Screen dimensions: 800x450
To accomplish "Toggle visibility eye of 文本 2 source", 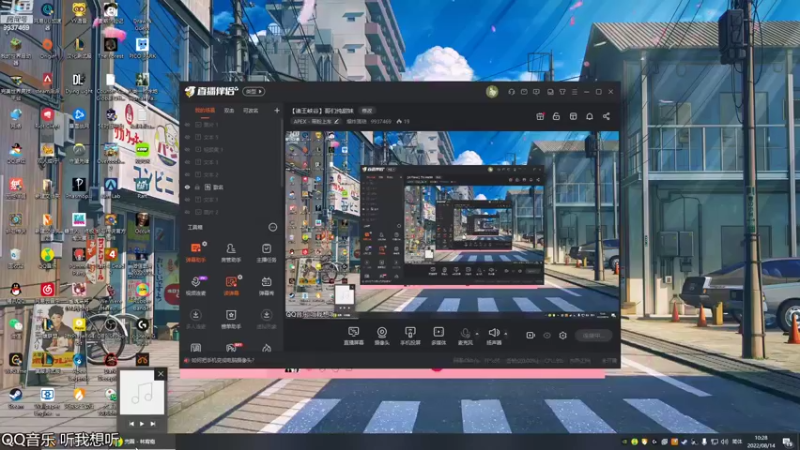I will [187, 174].
